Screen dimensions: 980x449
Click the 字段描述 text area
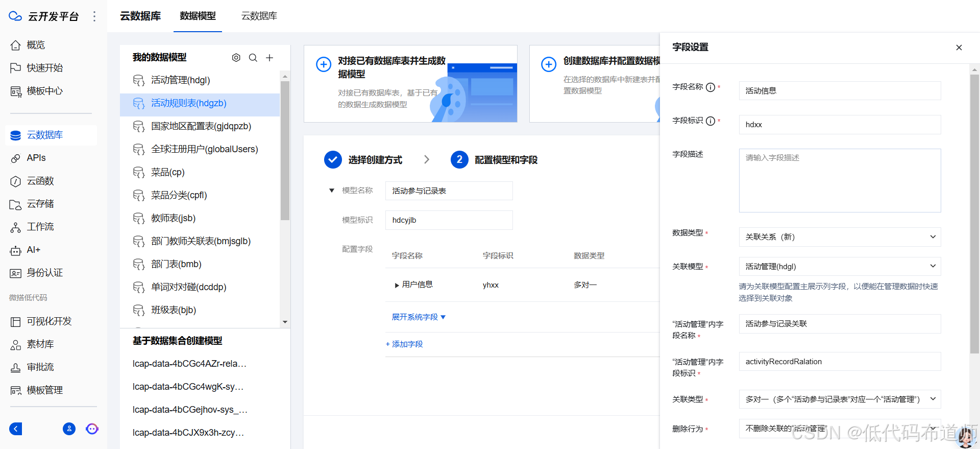click(840, 180)
